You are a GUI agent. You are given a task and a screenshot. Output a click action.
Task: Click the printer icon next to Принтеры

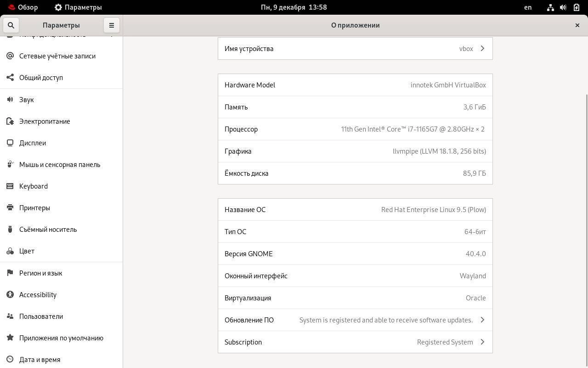point(10,207)
